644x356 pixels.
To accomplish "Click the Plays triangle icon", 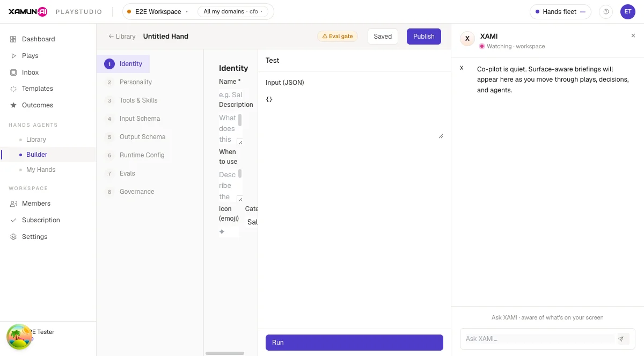I will (13, 56).
